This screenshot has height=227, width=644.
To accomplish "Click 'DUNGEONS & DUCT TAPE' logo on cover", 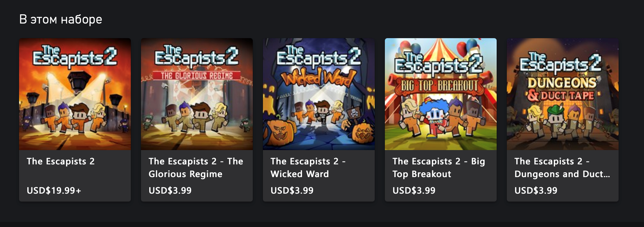I will 561,89.
